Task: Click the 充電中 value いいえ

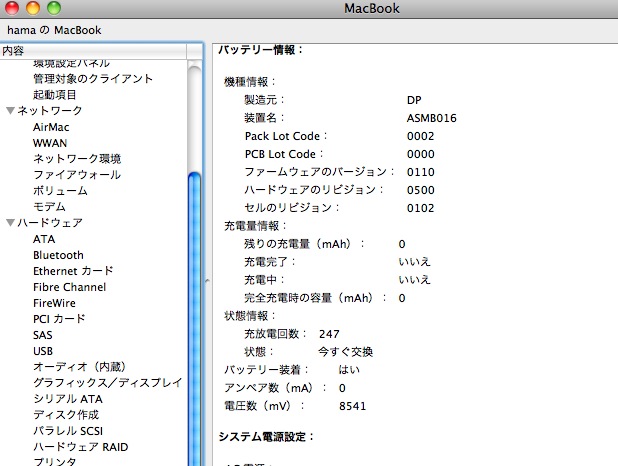Action: [x=414, y=280]
